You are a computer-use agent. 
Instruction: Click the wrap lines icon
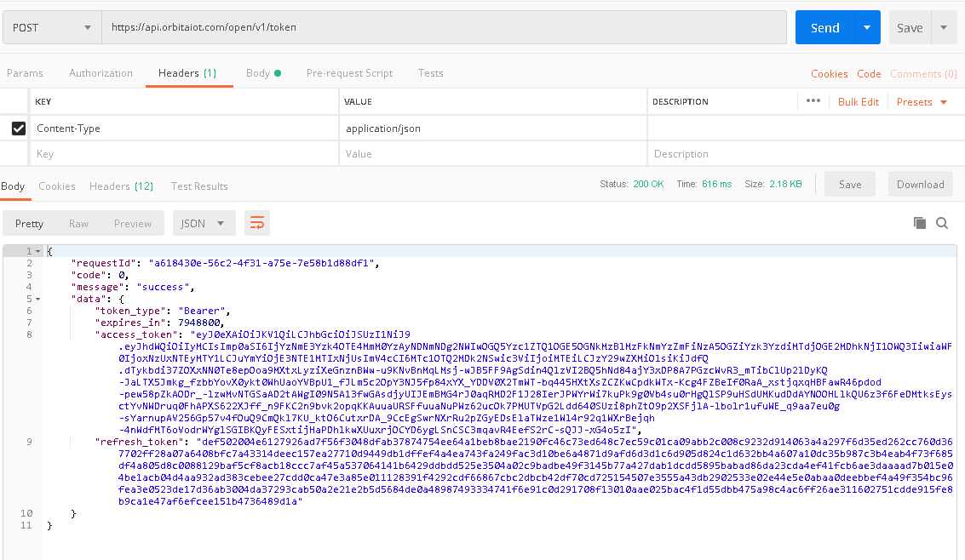256,223
